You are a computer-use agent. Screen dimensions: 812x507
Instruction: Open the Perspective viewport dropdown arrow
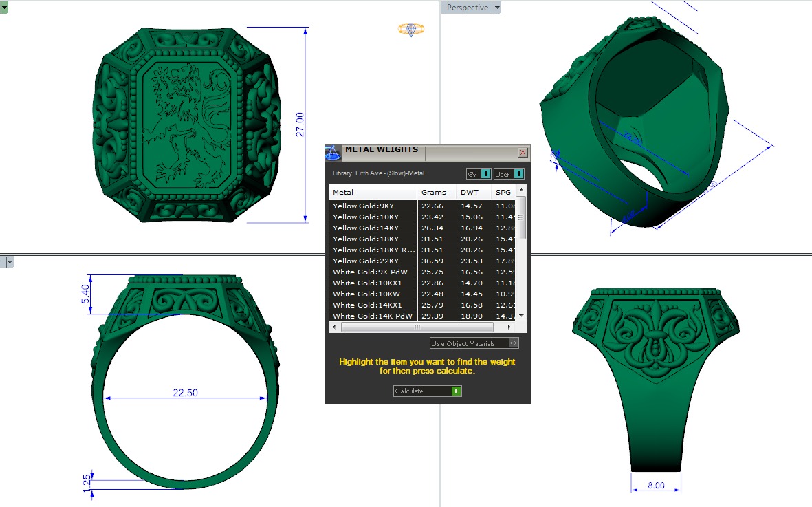coord(498,8)
